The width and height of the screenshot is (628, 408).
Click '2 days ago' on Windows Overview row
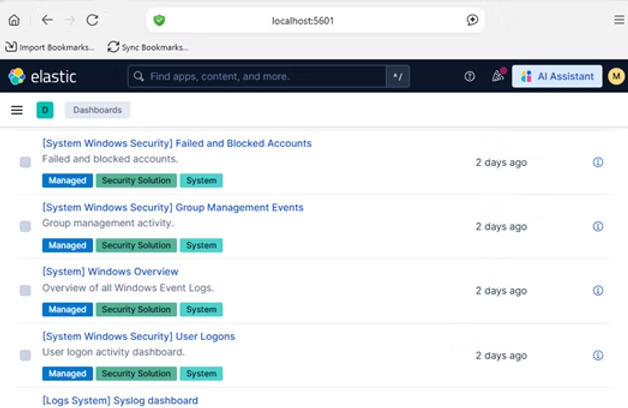(x=501, y=291)
